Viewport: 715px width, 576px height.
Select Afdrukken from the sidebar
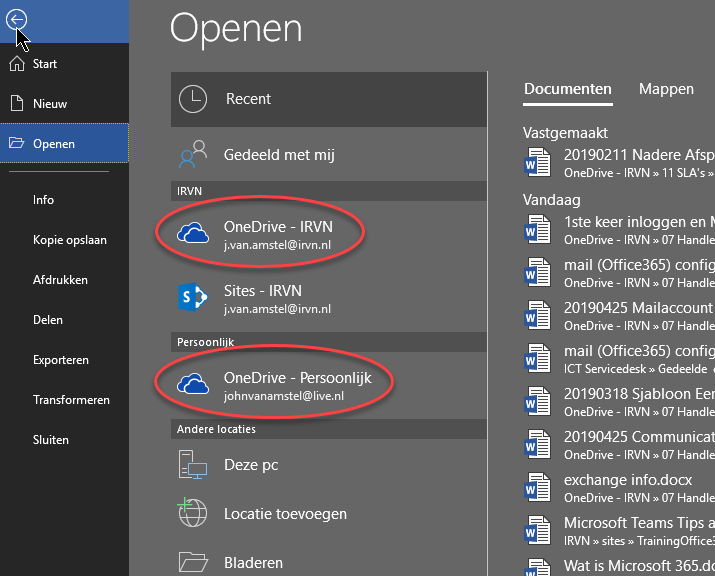[60, 280]
